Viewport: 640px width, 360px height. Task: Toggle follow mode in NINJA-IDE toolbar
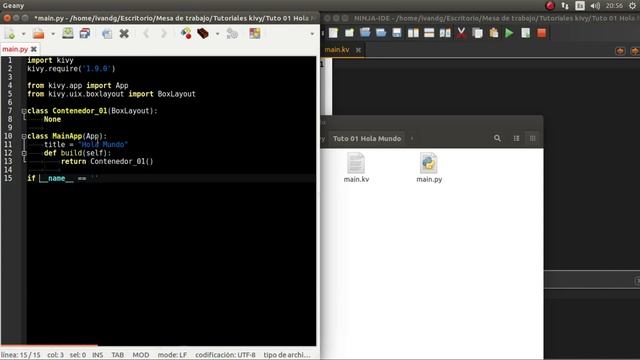click(445, 33)
